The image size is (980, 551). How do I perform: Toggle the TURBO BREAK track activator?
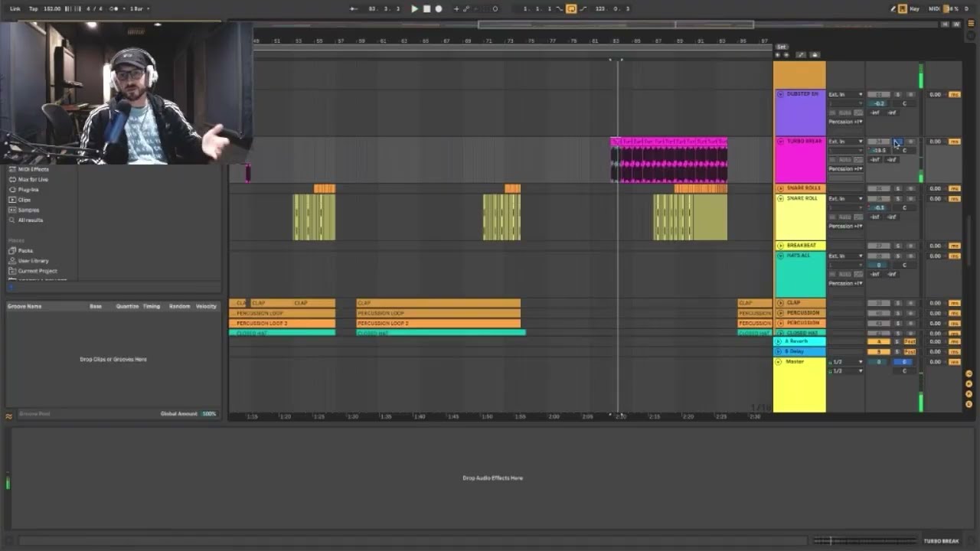(879, 142)
